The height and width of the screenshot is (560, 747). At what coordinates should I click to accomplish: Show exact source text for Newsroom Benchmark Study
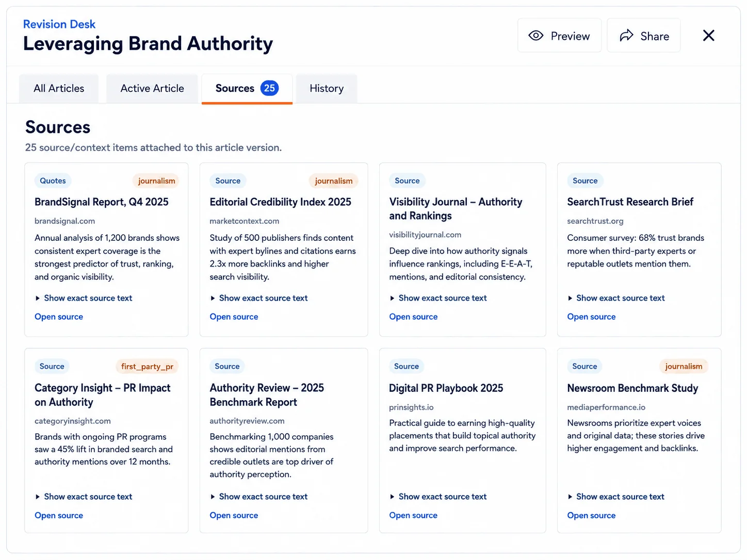616,497
